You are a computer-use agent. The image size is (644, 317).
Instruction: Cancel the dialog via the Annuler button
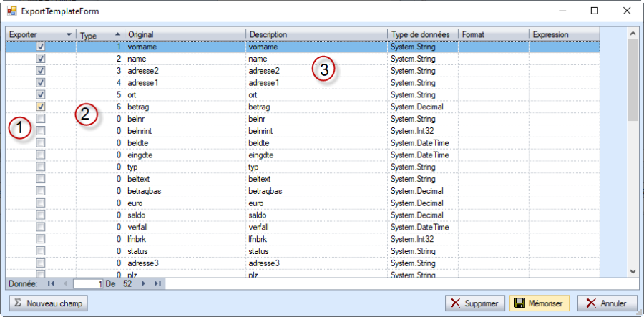[x=607, y=303]
